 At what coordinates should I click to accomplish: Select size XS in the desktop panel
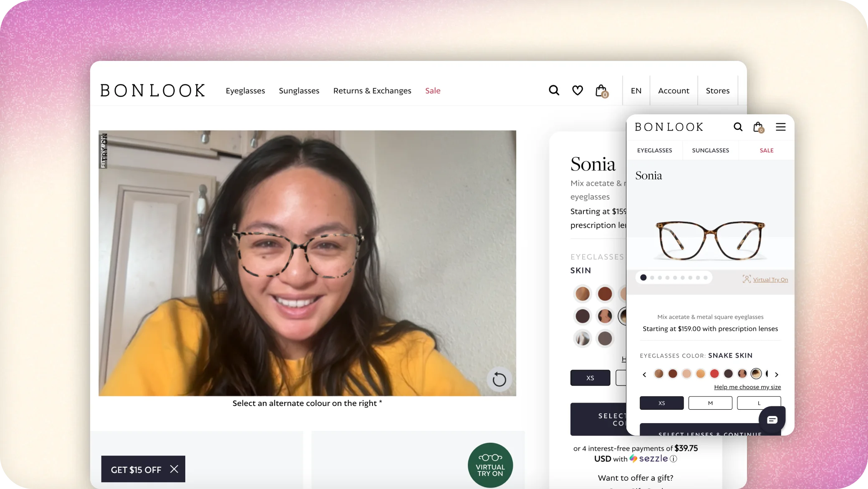pyautogui.click(x=590, y=378)
